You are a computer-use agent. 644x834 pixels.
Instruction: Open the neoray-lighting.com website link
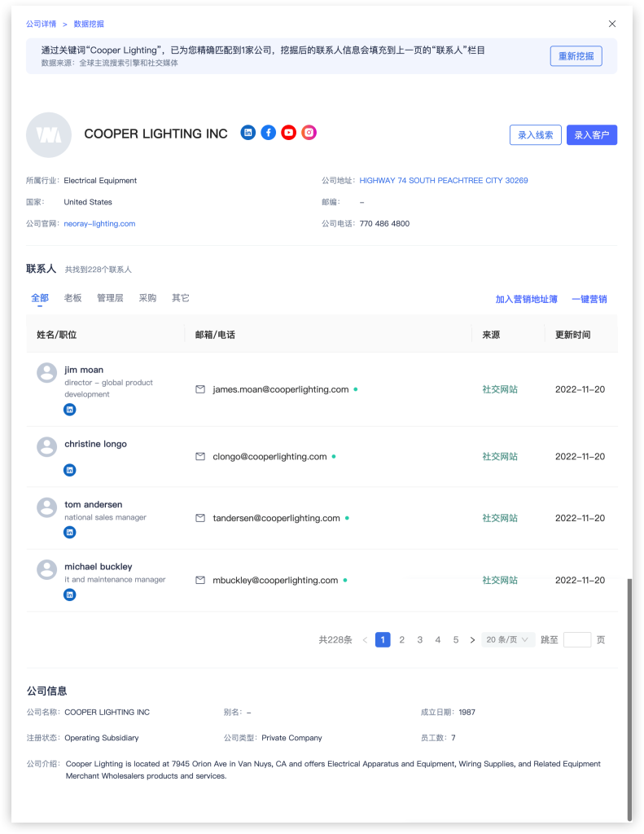pos(99,223)
